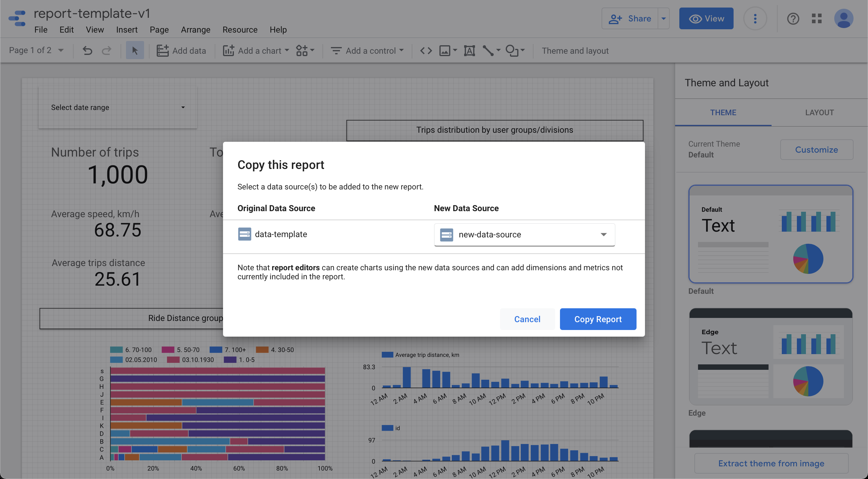This screenshot has height=479, width=868.
Task: Click the insert text box icon
Action: (x=469, y=51)
